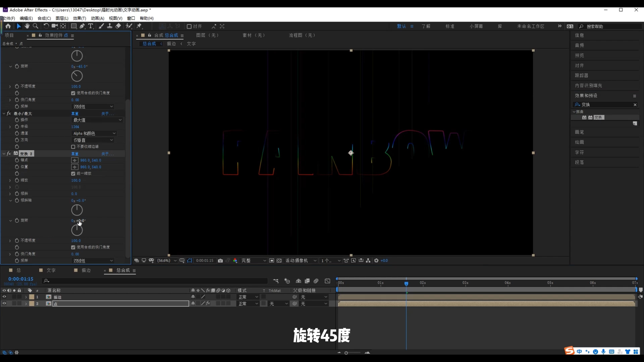Screen dimensions: 644x362
Task: Select the Type text tool
Action: coord(91,26)
